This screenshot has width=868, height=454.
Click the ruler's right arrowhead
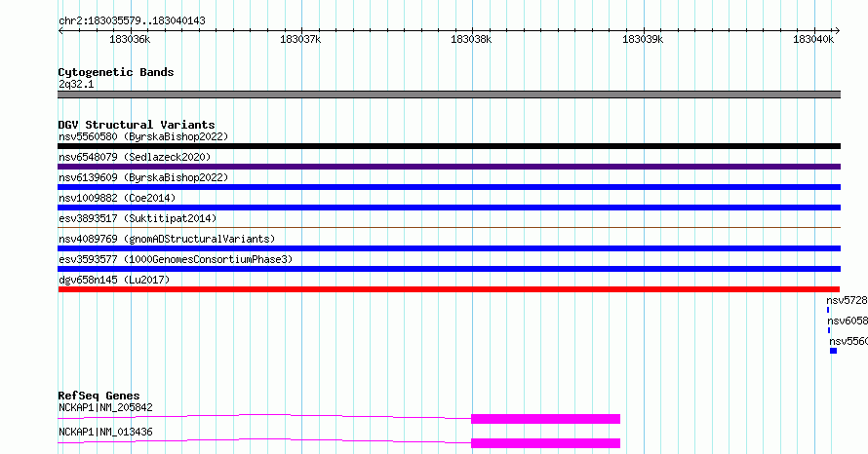point(838,31)
